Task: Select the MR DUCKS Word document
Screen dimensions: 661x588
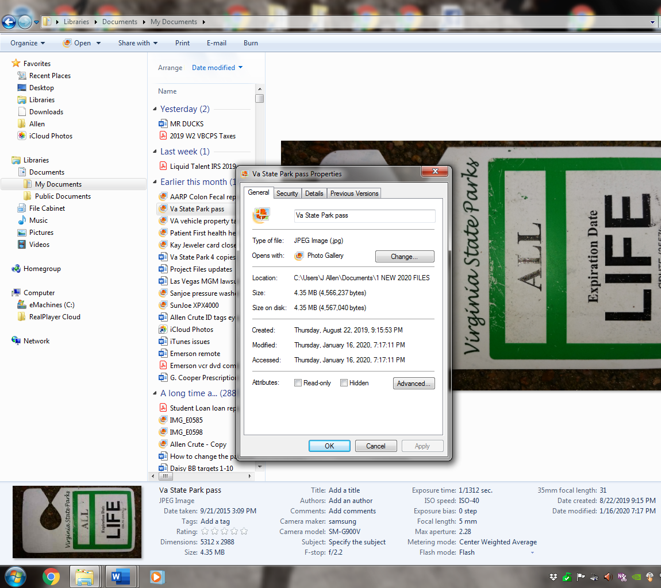Action: (186, 124)
